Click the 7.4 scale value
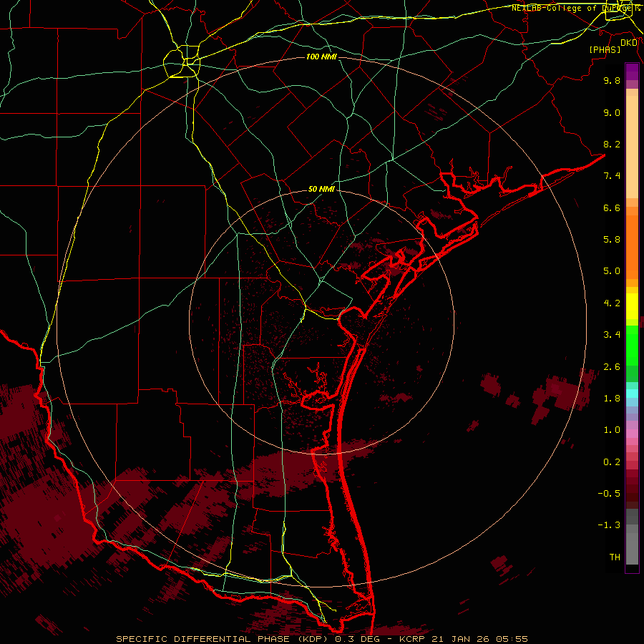Viewport: 644px width, 644px height. click(x=612, y=176)
